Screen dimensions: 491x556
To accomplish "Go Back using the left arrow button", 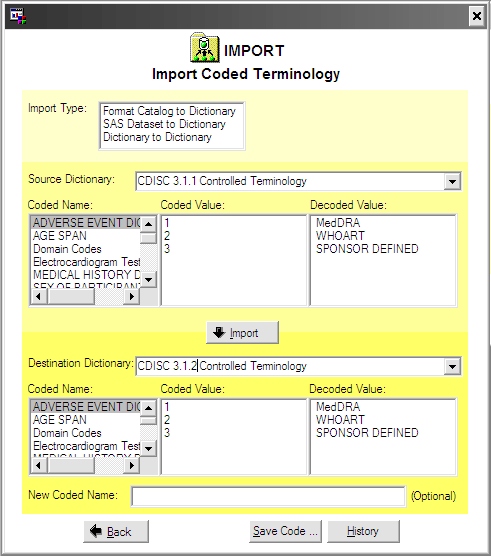I will [116, 531].
